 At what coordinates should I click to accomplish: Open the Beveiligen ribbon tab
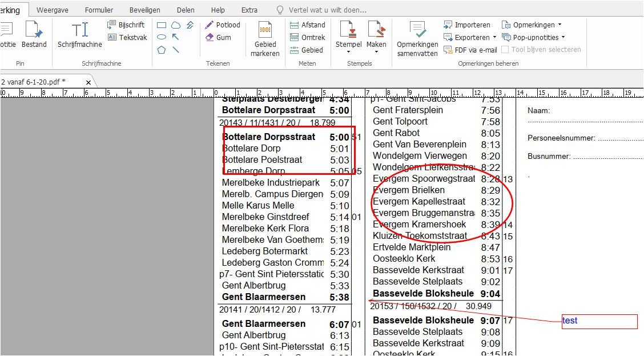[x=144, y=10]
